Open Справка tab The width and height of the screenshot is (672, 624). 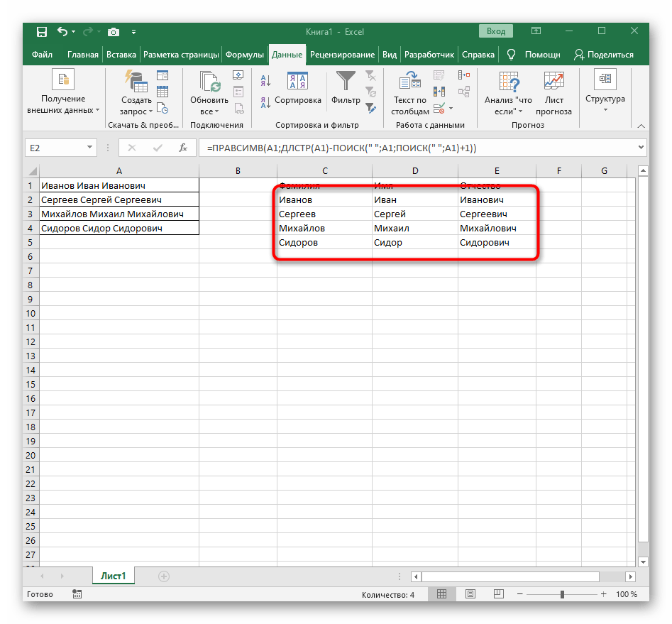coord(478,55)
